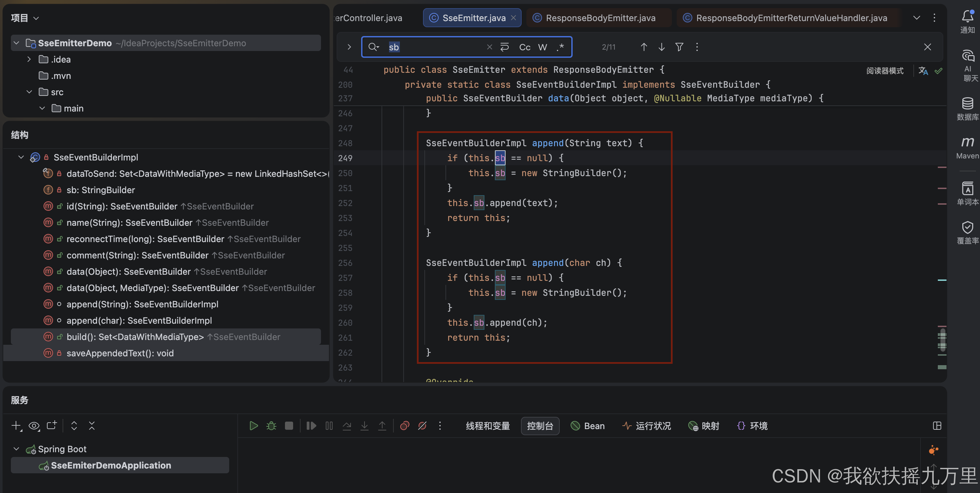The image size is (980, 493).
Task: Add a new service
Action: tap(16, 426)
